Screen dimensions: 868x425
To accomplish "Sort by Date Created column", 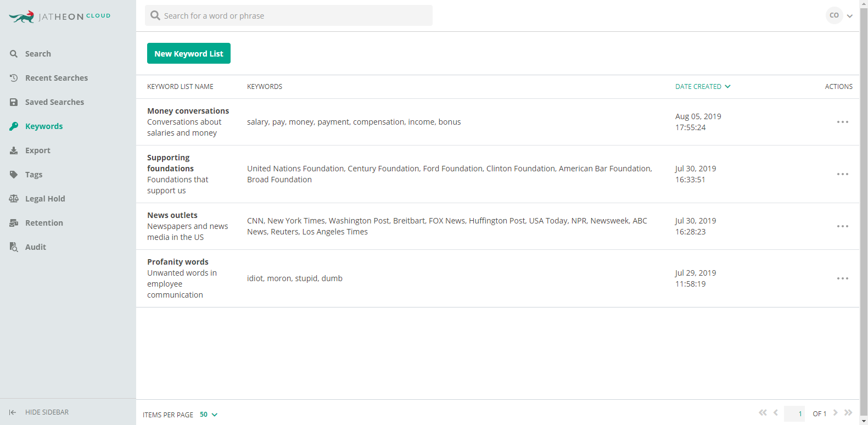I will (703, 87).
